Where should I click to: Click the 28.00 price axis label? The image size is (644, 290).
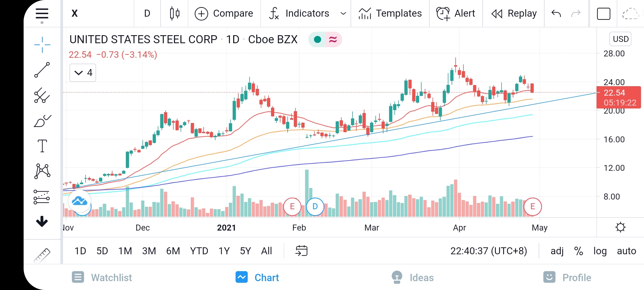[x=614, y=54]
